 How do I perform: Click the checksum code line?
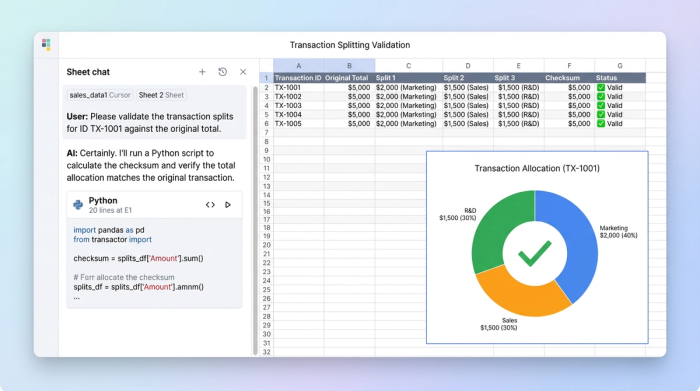138,258
